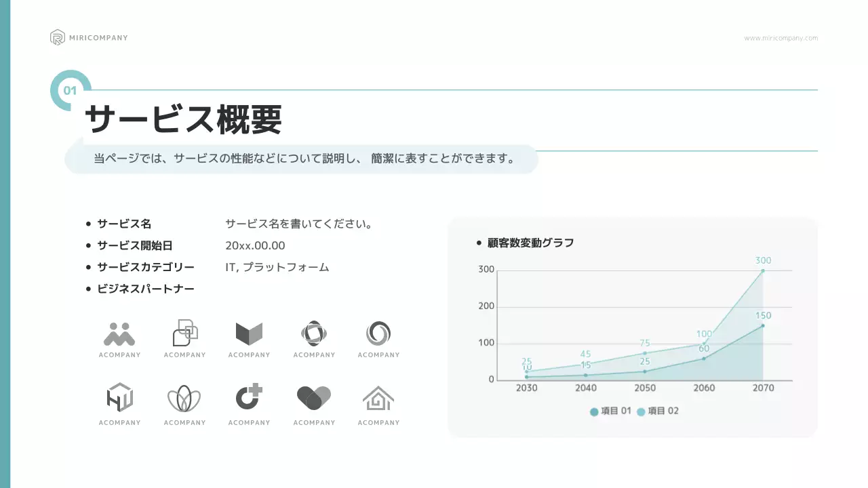Toggle visibility of 項目 02 series
The image size is (868, 488).
coord(657,411)
